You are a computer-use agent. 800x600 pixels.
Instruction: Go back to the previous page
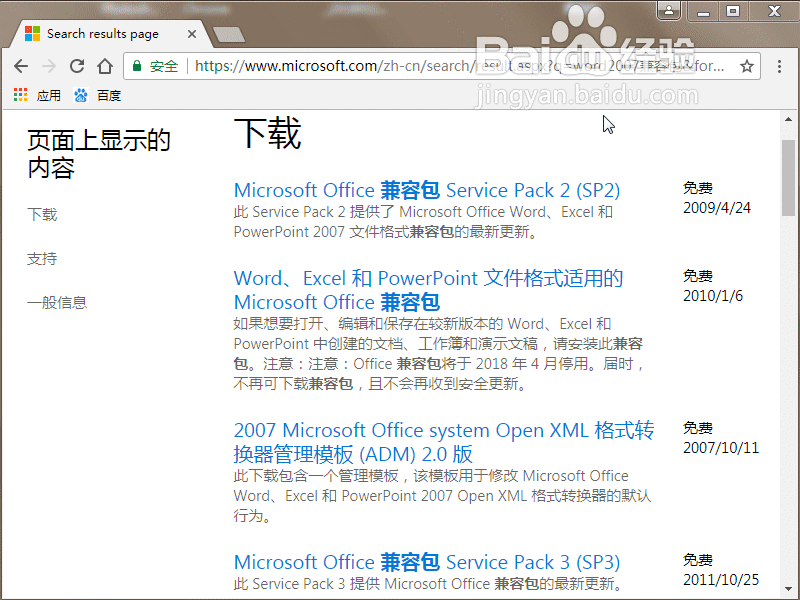point(21,66)
